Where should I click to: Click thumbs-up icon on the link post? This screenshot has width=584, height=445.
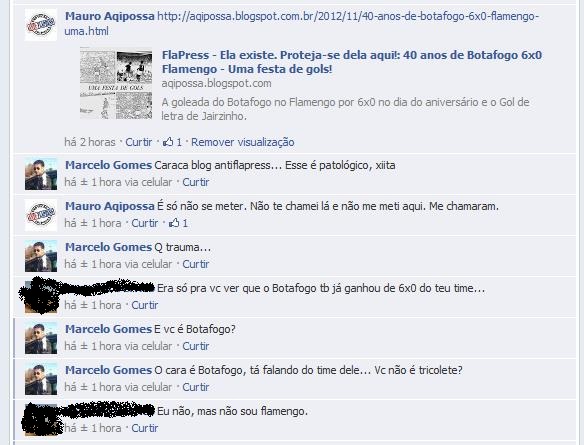pyautogui.click(x=168, y=142)
